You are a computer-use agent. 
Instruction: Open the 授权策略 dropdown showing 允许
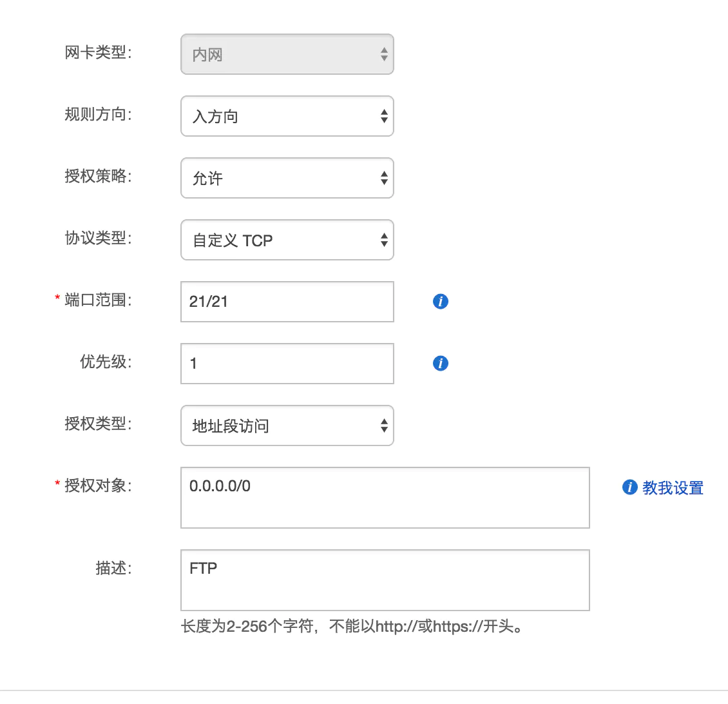tap(287, 178)
